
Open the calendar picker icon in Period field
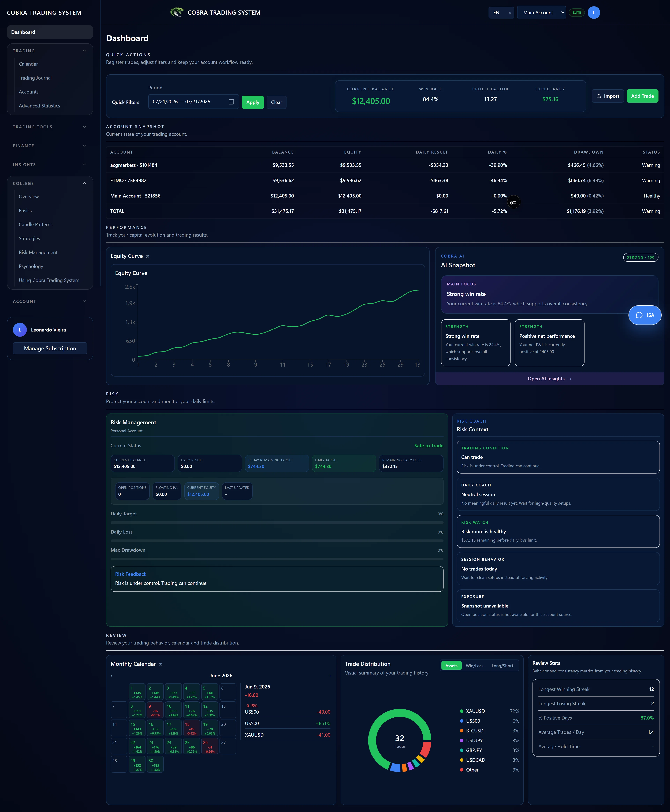tap(231, 102)
